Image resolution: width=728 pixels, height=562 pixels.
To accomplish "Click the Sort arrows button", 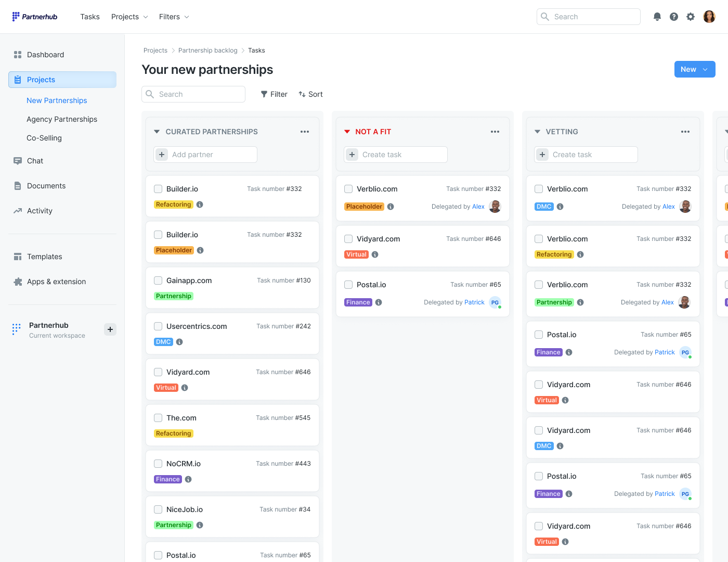I will point(310,94).
